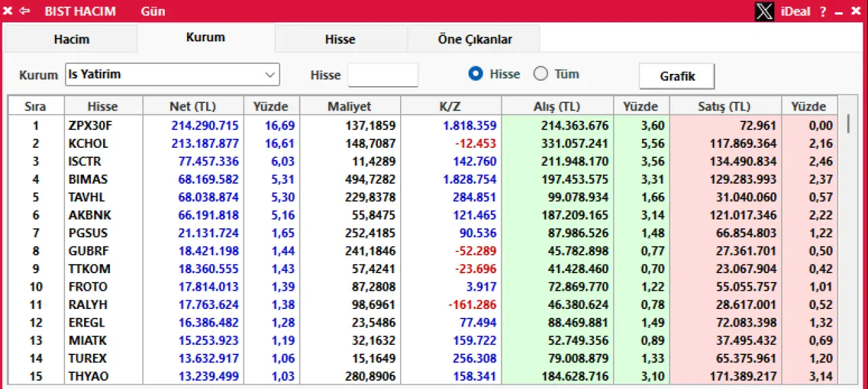Viewport: 868px width, 389px height.
Task: Click Maliyet value 15,1649
Action: (x=373, y=359)
